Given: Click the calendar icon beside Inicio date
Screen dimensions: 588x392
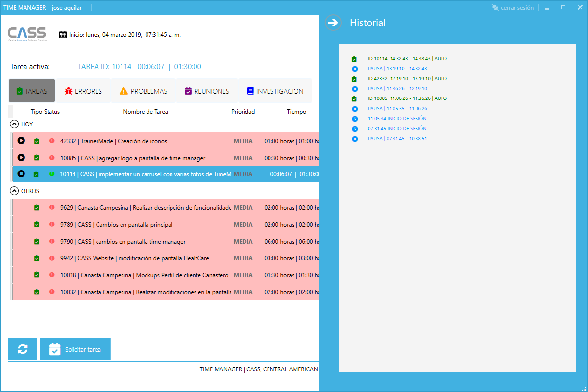Looking at the screenshot, I should pyautogui.click(x=63, y=35).
